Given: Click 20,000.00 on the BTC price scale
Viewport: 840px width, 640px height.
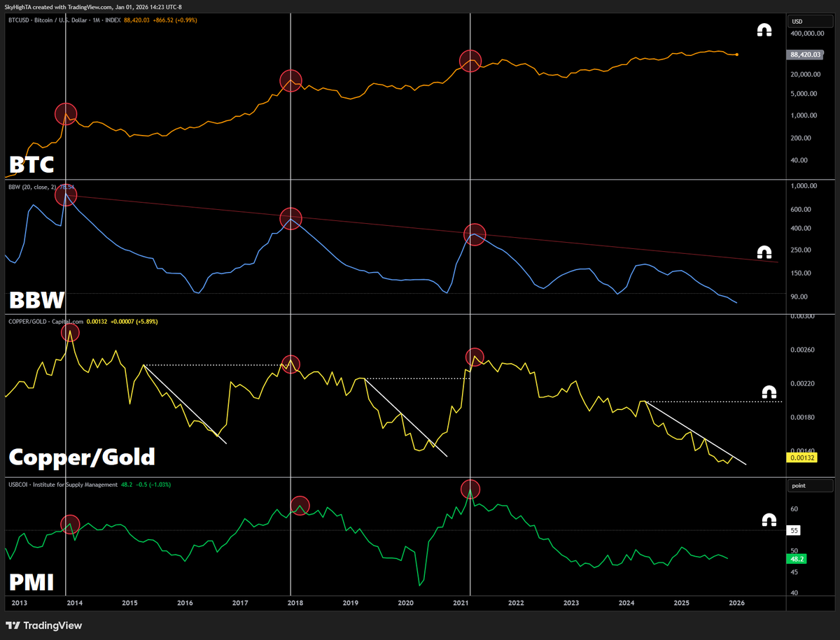Looking at the screenshot, I should coord(806,74).
